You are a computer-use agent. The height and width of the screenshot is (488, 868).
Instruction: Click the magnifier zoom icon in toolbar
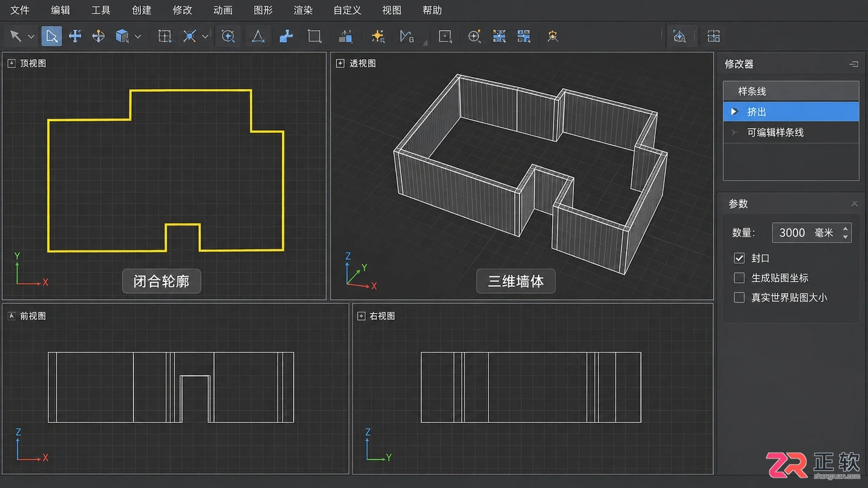(474, 36)
